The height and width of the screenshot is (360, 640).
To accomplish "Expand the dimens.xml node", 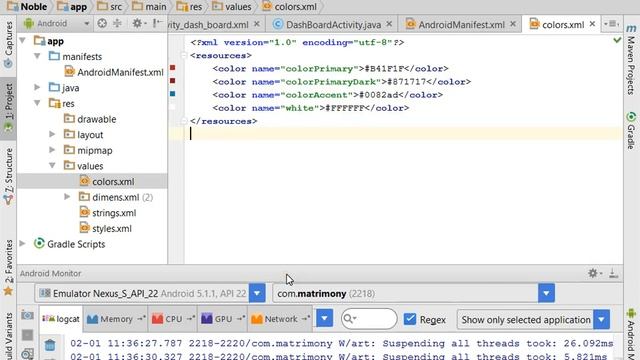I will (x=67, y=197).
